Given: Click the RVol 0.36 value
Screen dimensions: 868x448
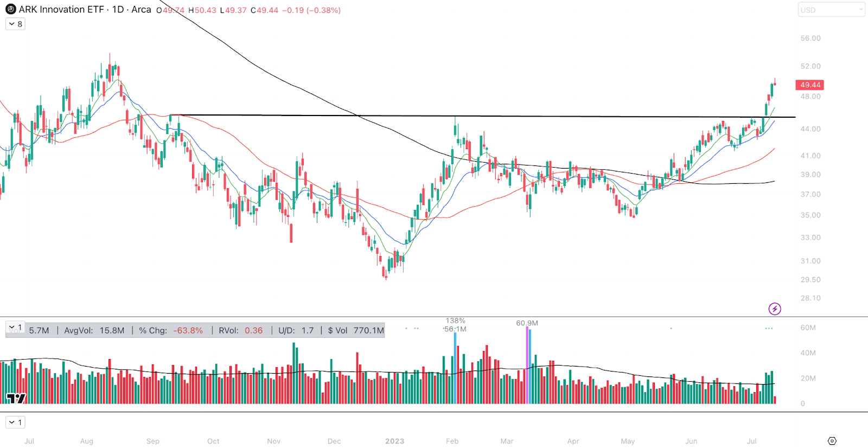Looking at the screenshot, I should (x=241, y=330).
